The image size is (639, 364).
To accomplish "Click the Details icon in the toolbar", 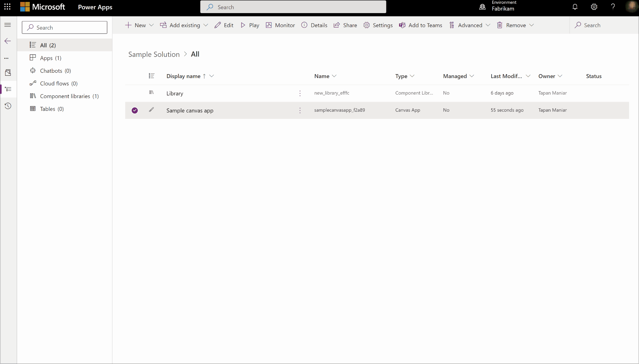I will (x=304, y=25).
